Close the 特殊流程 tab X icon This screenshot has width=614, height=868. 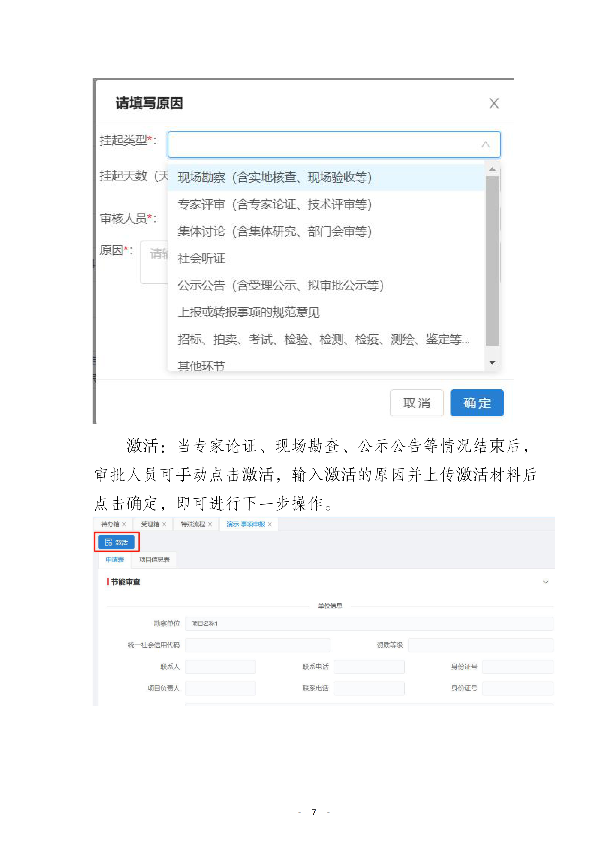(x=210, y=524)
